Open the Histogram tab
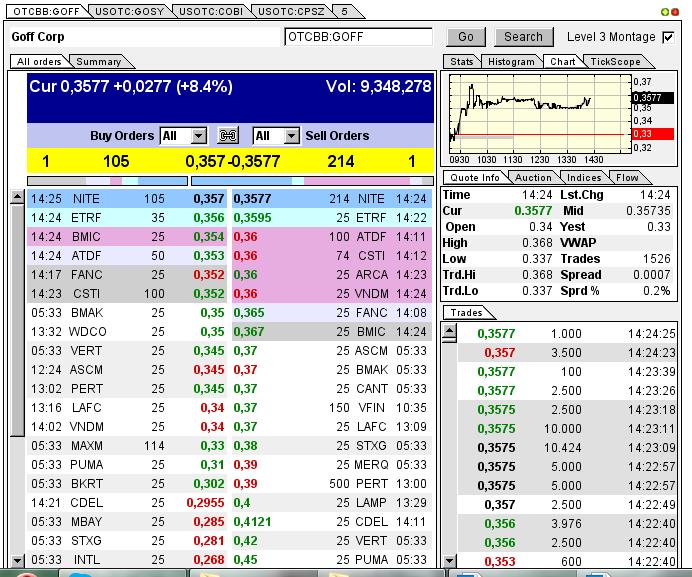The height and width of the screenshot is (577, 692). pyautogui.click(x=511, y=61)
